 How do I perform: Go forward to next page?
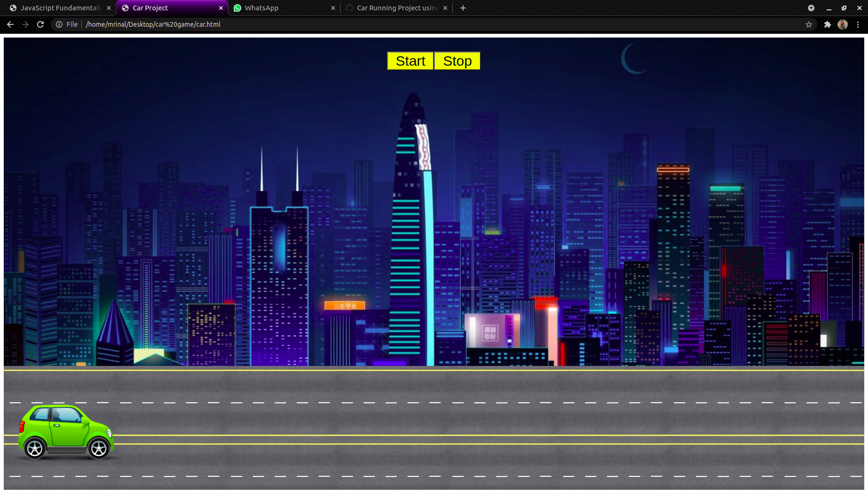pos(25,24)
